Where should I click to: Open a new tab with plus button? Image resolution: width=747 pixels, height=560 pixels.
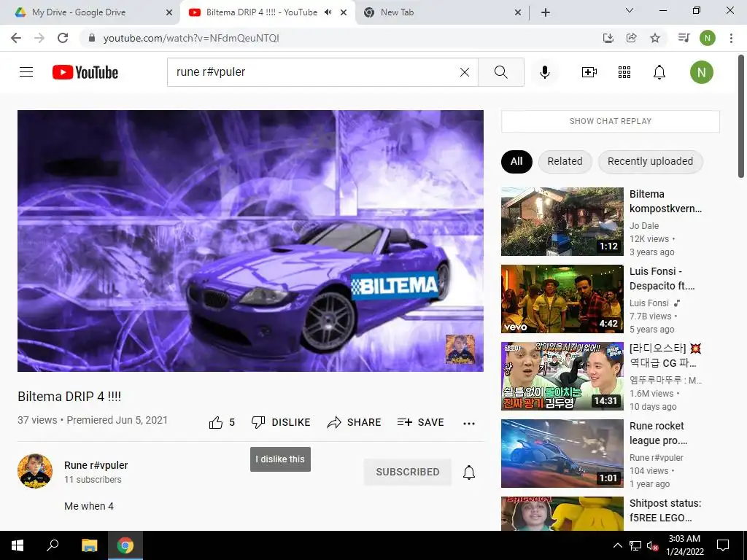[546, 12]
